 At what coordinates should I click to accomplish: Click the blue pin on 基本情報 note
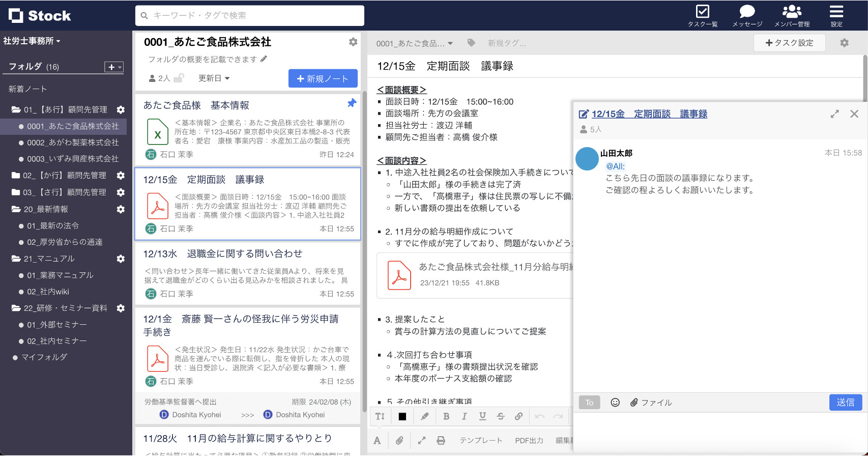click(352, 103)
